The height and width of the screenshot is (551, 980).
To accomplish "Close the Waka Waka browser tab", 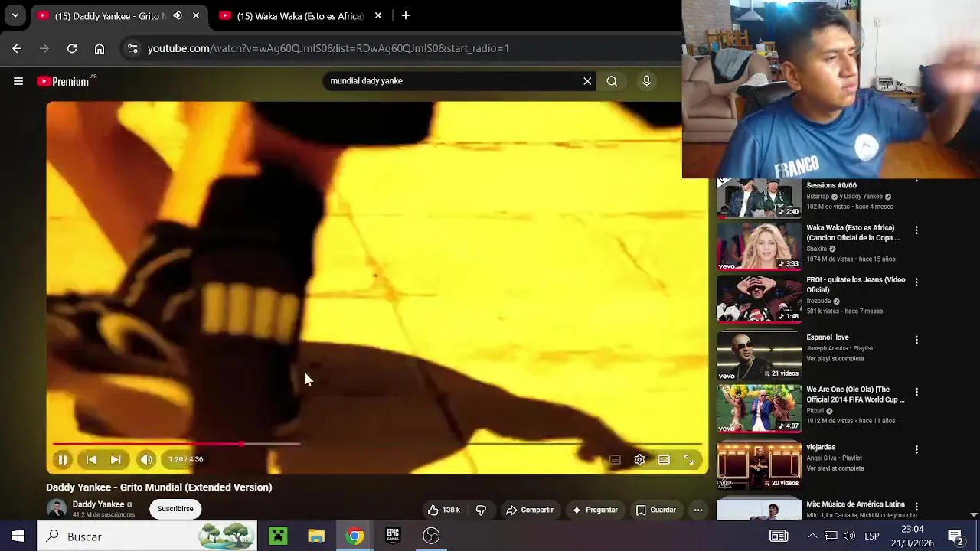I will [x=378, y=15].
